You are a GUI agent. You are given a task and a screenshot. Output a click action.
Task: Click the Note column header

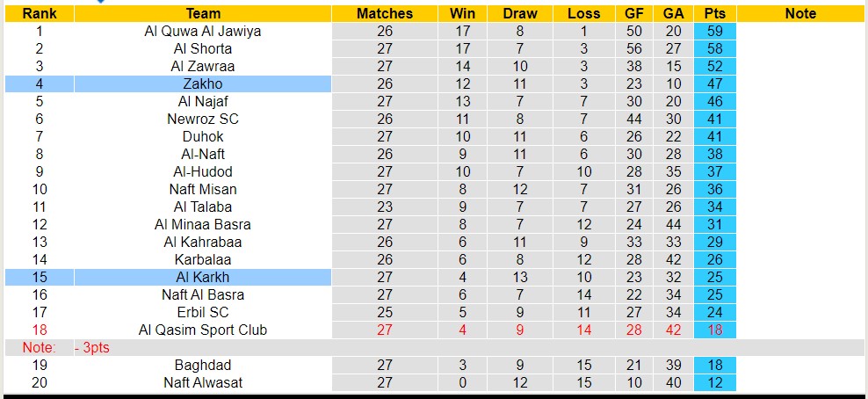pyautogui.click(x=800, y=13)
